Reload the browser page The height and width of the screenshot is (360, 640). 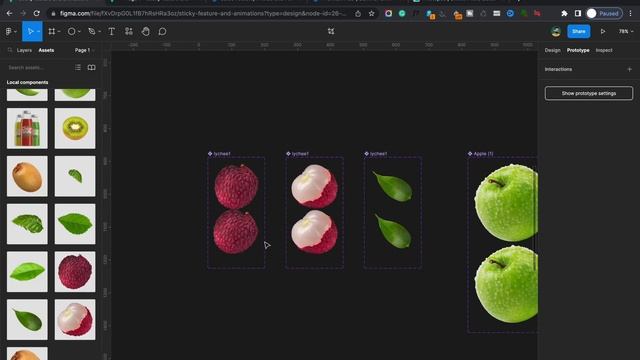[37, 13]
